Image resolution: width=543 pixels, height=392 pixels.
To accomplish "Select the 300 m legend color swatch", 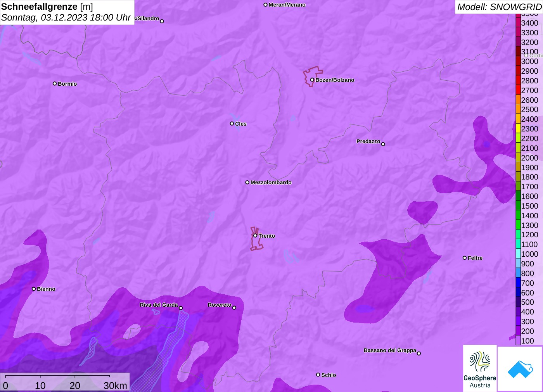I will (518, 321).
